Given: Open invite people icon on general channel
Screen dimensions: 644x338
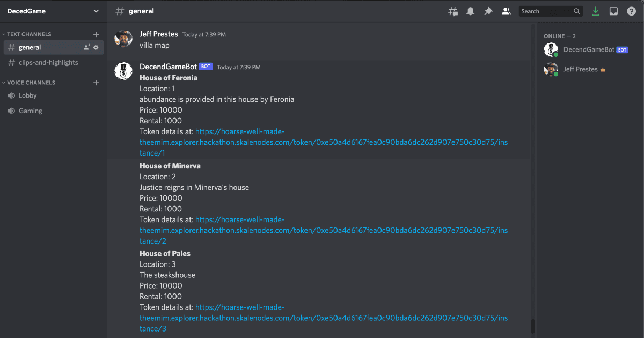Looking at the screenshot, I should point(86,47).
